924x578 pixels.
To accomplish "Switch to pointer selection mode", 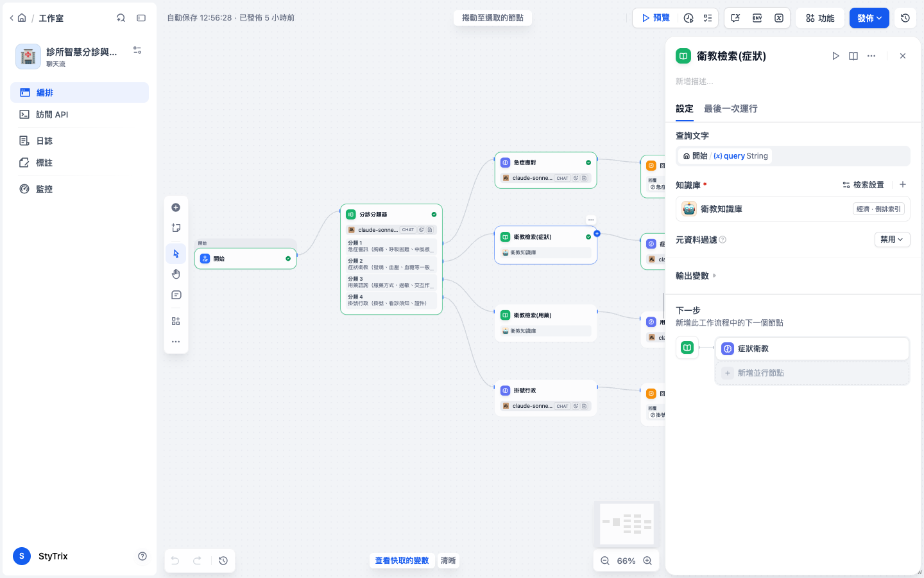I will (176, 254).
